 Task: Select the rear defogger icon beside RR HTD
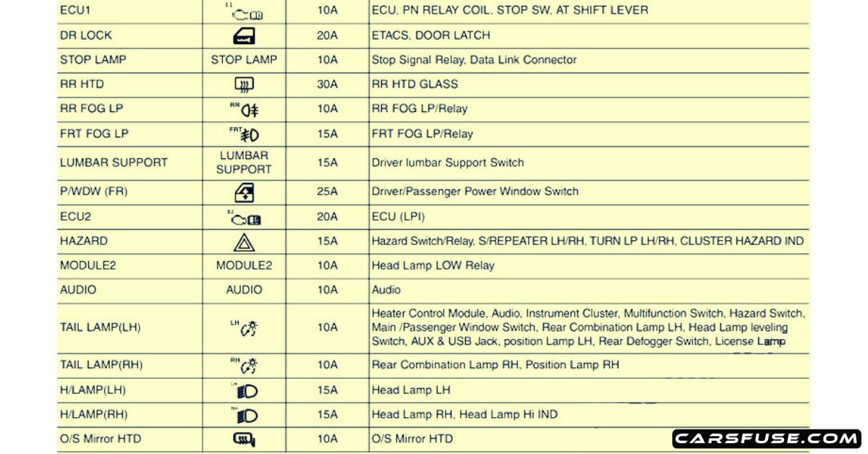[x=244, y=84]
